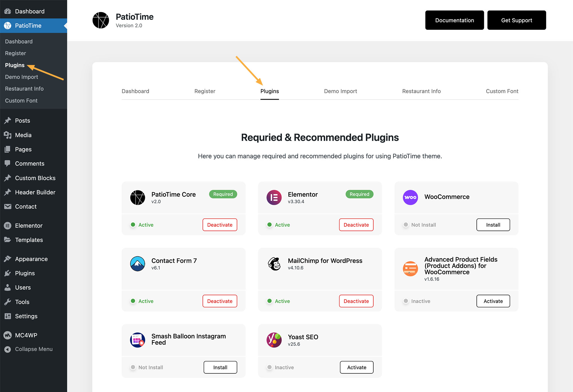Collapse the WordPress admin menu
Screen dimensions: 573x392
coord(34,349)
